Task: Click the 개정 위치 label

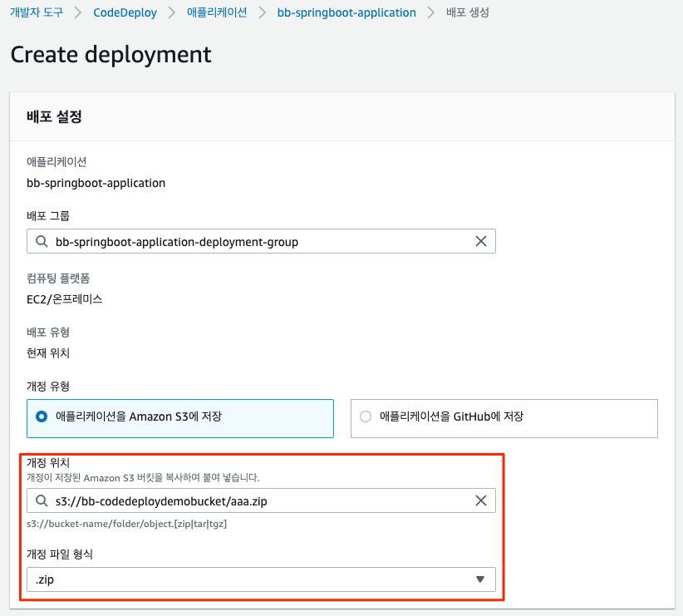Action: point(48,462)
